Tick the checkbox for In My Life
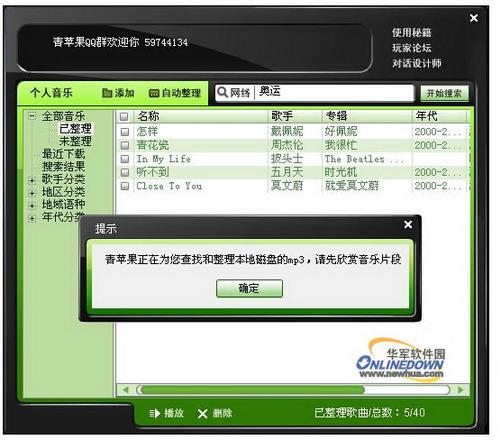The image size is (500, 440). point(125,159)
